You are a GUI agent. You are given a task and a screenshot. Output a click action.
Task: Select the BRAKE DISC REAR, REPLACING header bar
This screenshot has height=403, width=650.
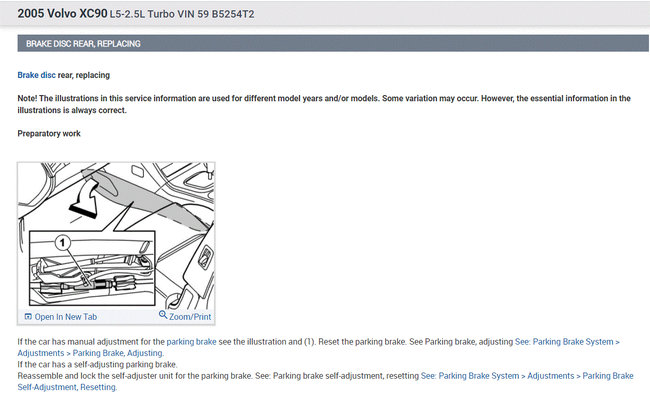[333, 44]
